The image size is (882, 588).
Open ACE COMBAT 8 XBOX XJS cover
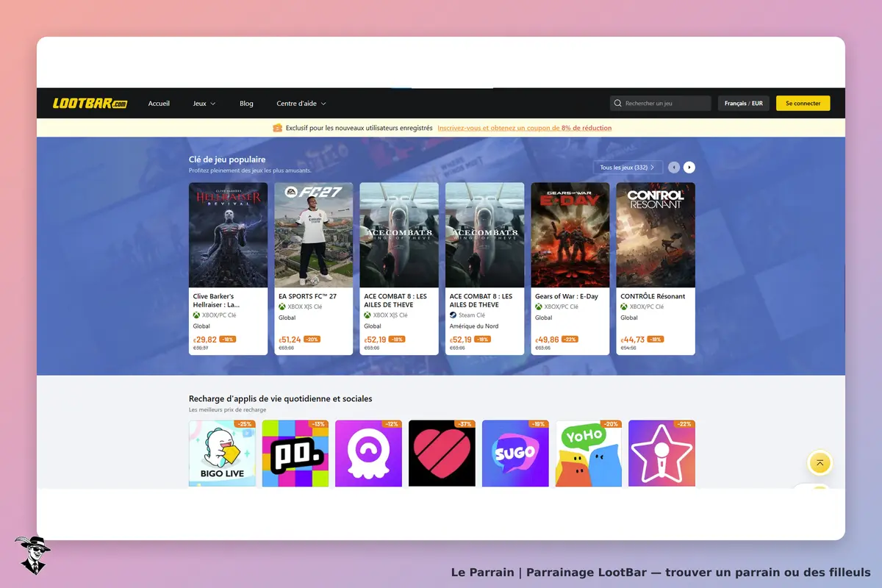[x=399, y=235]
